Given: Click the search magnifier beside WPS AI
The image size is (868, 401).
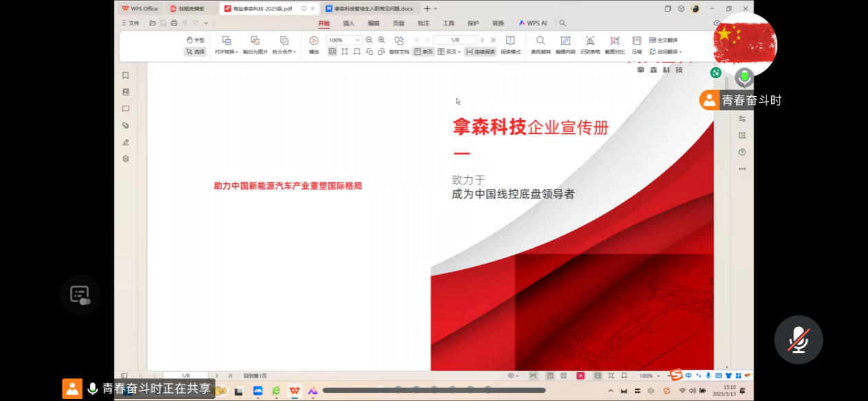Looking at the screenshot, I should pos(562,23).
